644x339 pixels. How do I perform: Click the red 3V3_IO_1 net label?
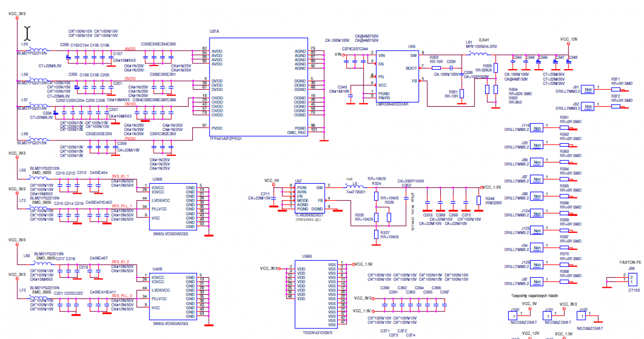(121, 176)
